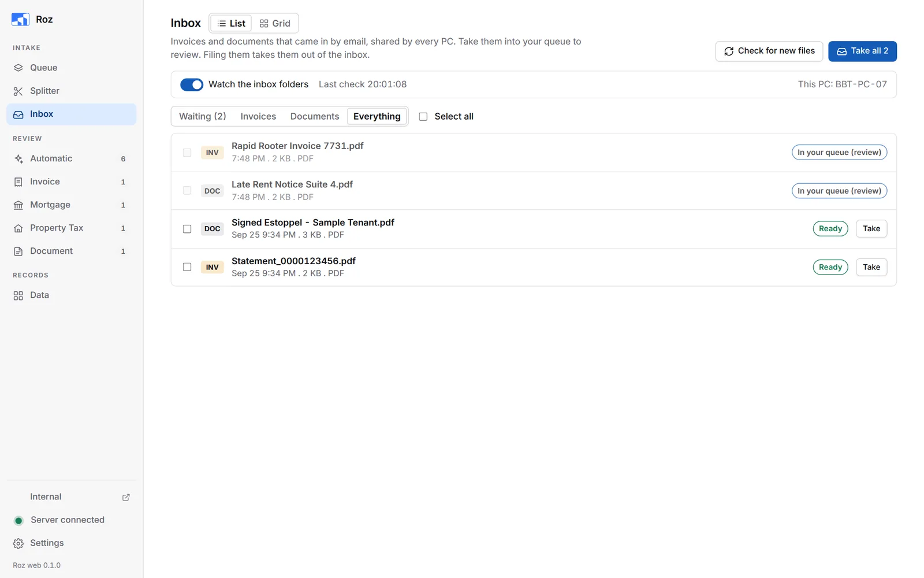
Task: Open Statement_0000123456.pdf file name
Action: (x=293, y=261)
